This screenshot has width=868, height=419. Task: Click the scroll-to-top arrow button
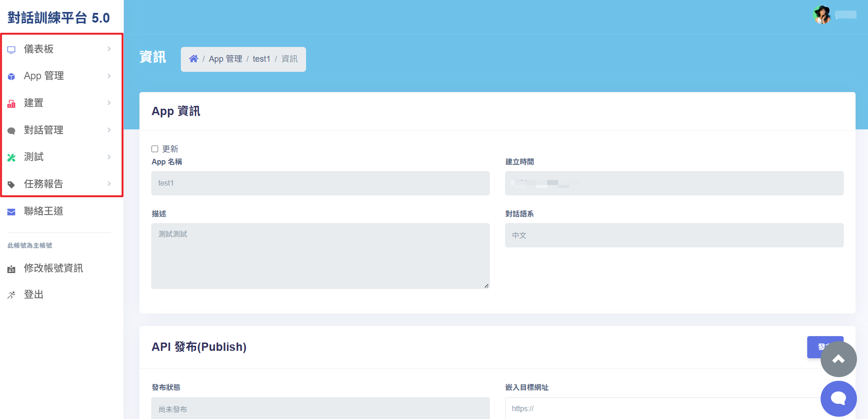[x=838, y=359]
